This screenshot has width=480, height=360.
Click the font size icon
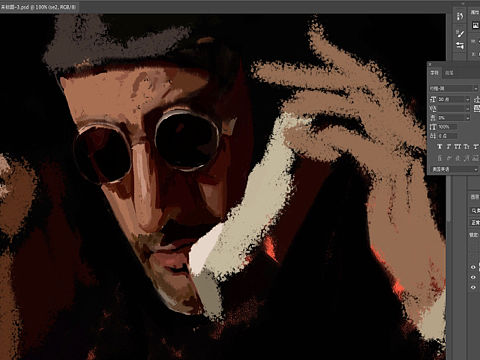tap(433, 99)
